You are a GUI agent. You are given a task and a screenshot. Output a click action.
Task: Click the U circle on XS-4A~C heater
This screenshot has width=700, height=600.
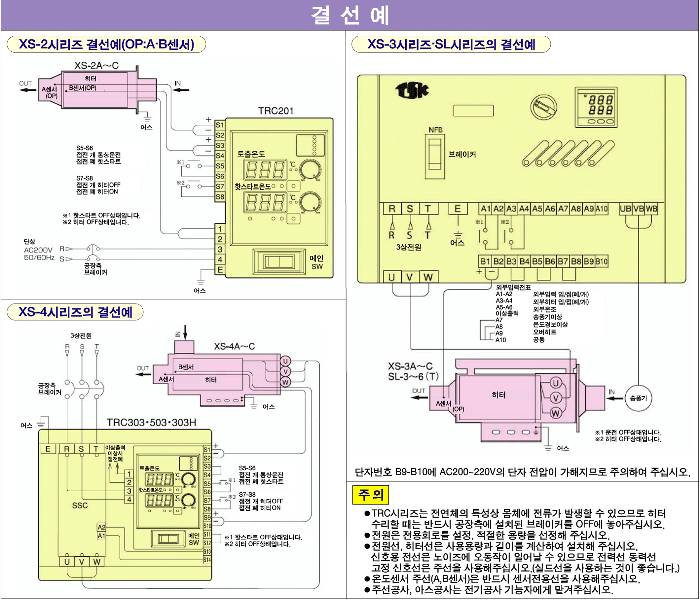point(285,361)
